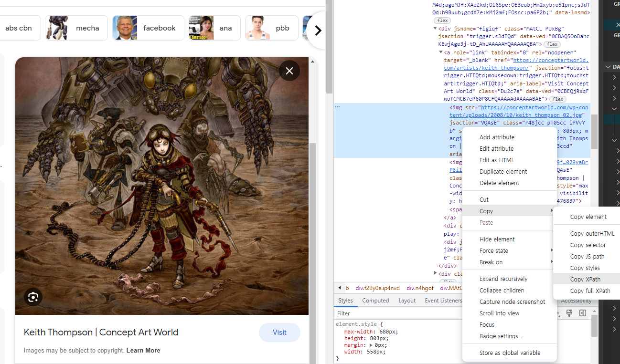
Task: Toggle the rendering emulation paintbrush icon
Action: tap(569, 313)
